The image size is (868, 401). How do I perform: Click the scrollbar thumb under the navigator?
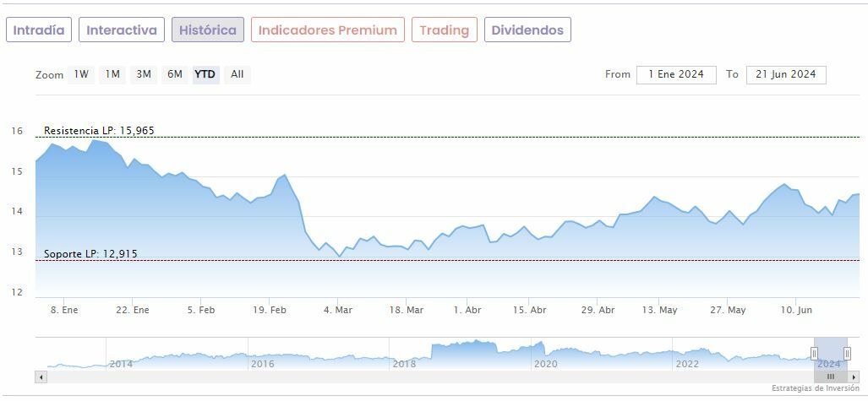coord(831,377)
